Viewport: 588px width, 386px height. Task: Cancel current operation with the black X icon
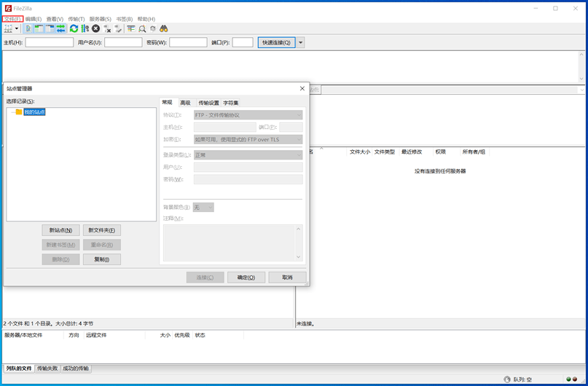coord(96,28)
